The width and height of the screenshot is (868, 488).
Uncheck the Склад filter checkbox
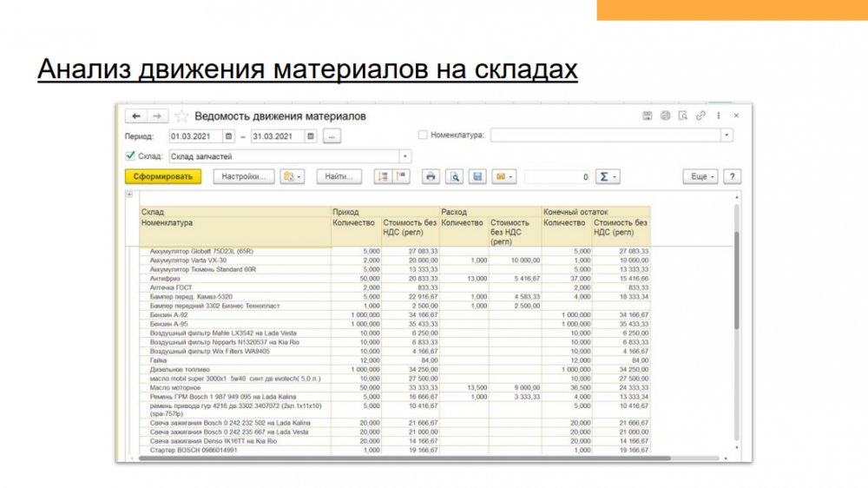tap(130, 156)
